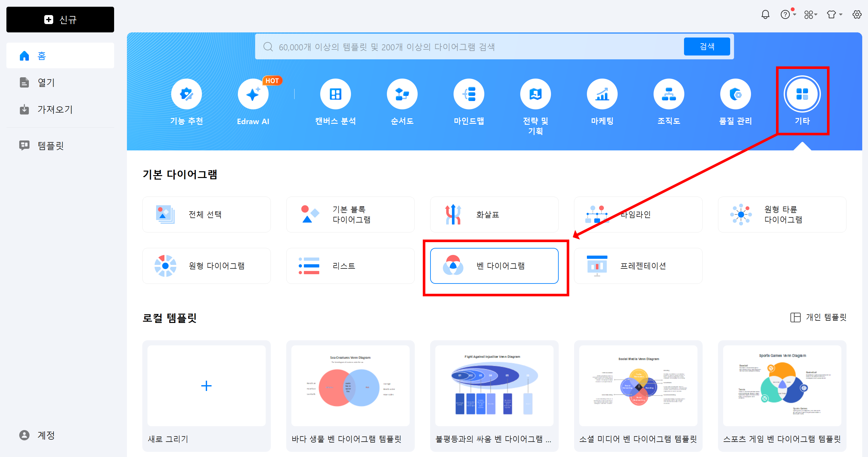868x457 pixels.
Task: Select the 마케팅 category icon
Action: pyautogui.click(x=602, y=94)
